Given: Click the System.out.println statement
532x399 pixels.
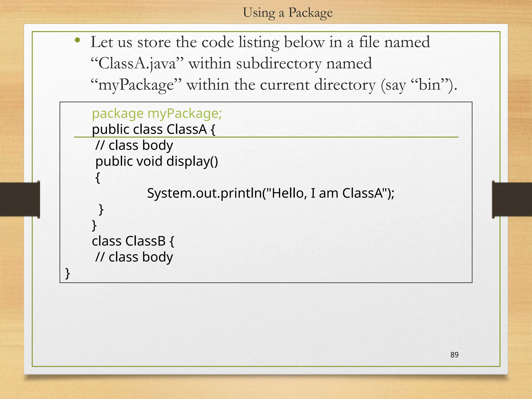Looking at the screenshot, I should point(270,193).
